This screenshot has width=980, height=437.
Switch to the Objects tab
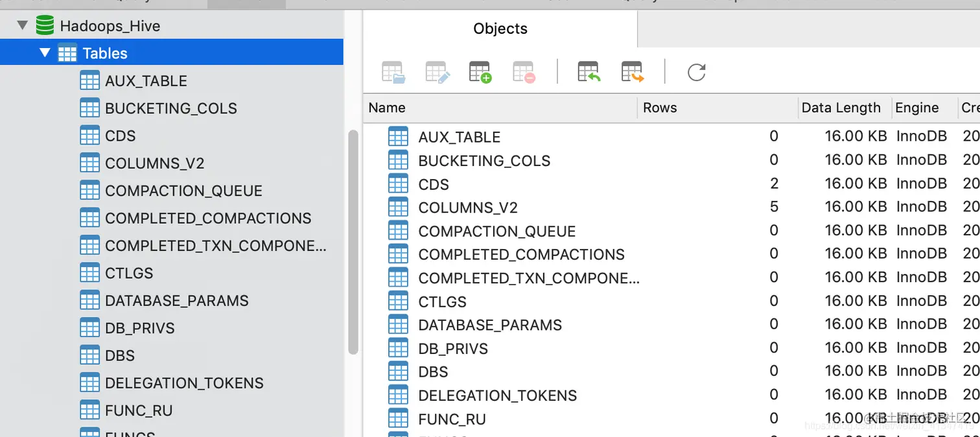coord(500,29)
